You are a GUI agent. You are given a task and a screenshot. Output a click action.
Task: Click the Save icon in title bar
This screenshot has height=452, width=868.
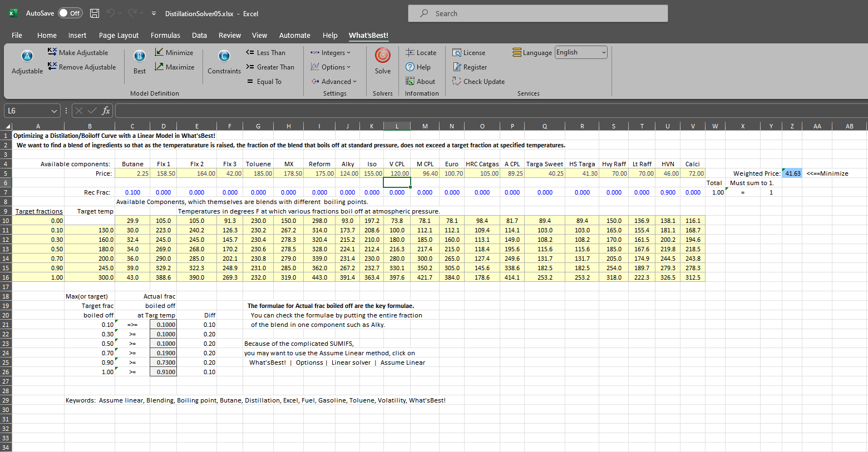coord(95,13)
